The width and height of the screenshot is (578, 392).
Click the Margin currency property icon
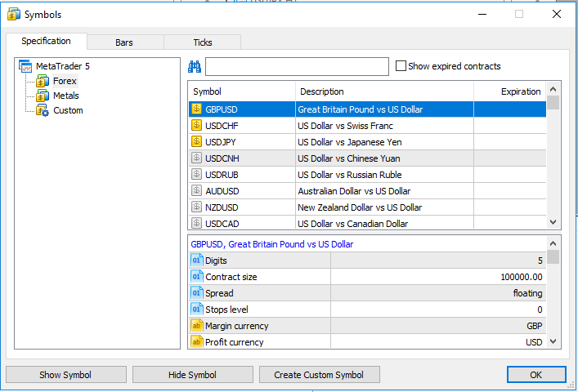click(197, 325)
